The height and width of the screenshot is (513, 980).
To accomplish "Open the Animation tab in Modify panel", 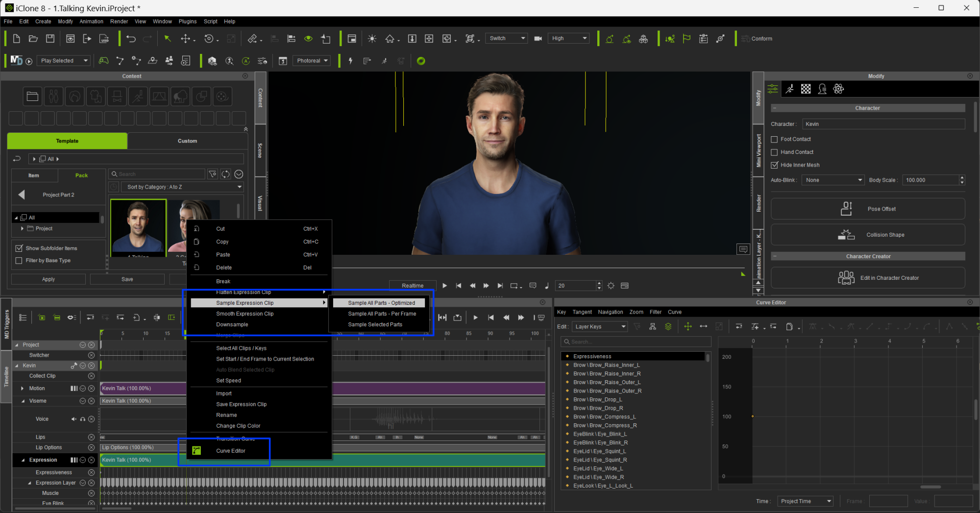I will click(x=789, y=89).
